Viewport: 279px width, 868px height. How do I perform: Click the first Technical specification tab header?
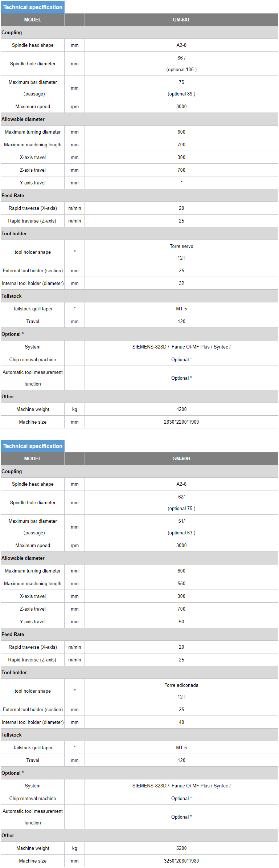[x=33, y=7]
